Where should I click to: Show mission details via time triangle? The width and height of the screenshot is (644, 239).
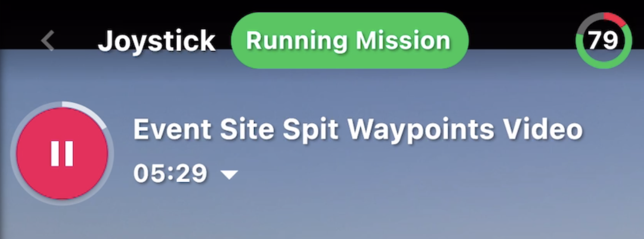pos(230,174)
